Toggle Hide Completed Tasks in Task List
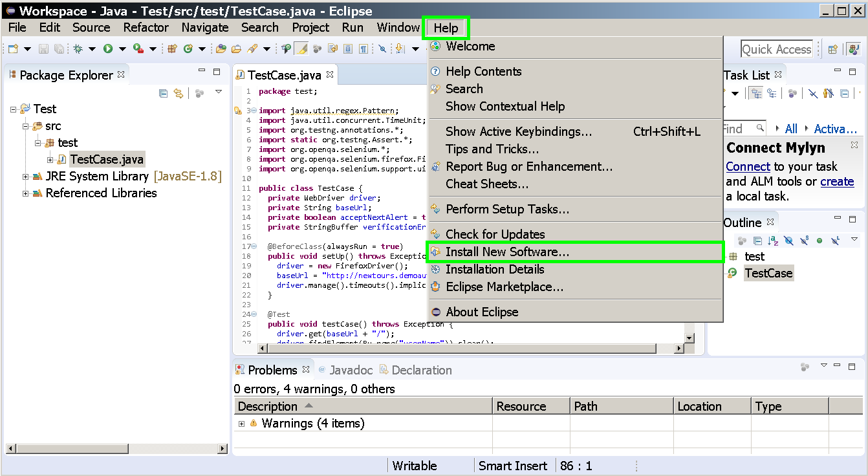 (x=813, y=92)
